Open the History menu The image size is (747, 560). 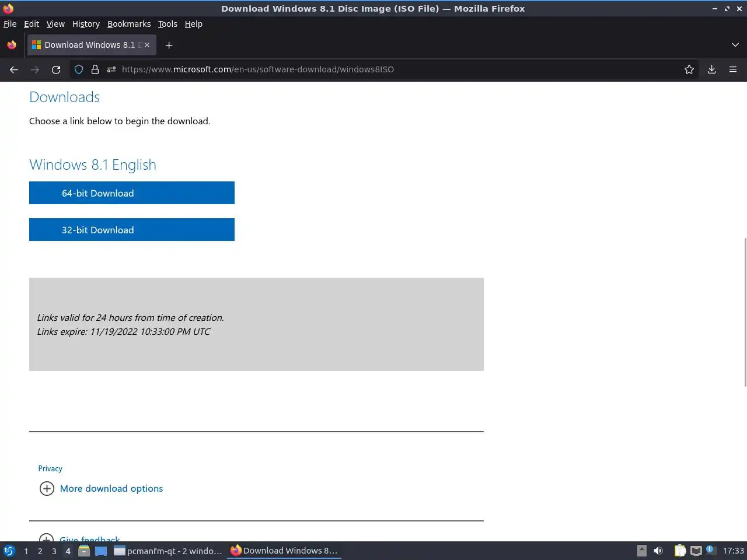coord(86,24)
